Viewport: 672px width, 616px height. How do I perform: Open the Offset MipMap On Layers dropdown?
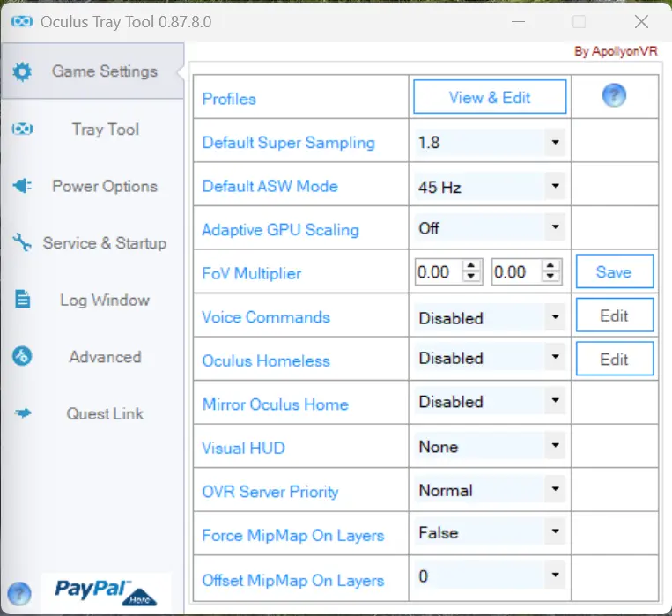[x=555, y=575]
